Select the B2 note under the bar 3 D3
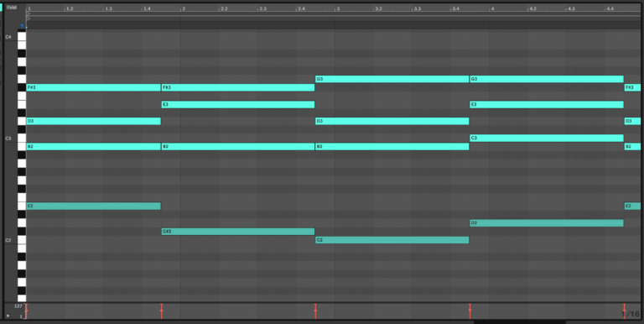644x324 pixels. (392, 147)
